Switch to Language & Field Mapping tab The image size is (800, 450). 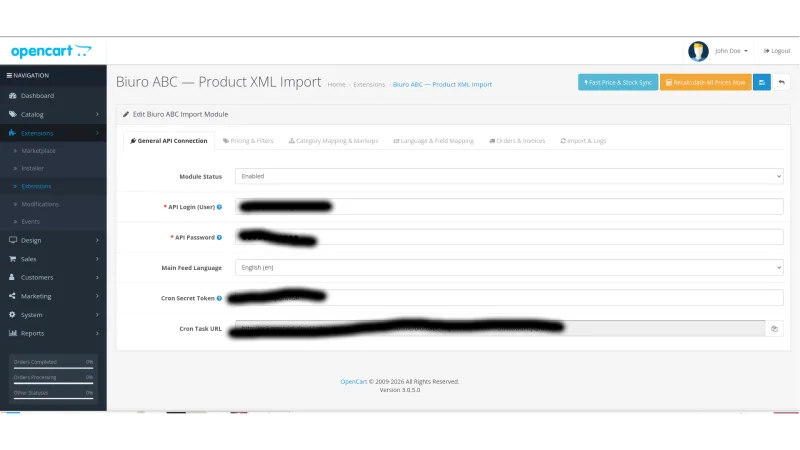pos(434,141)
